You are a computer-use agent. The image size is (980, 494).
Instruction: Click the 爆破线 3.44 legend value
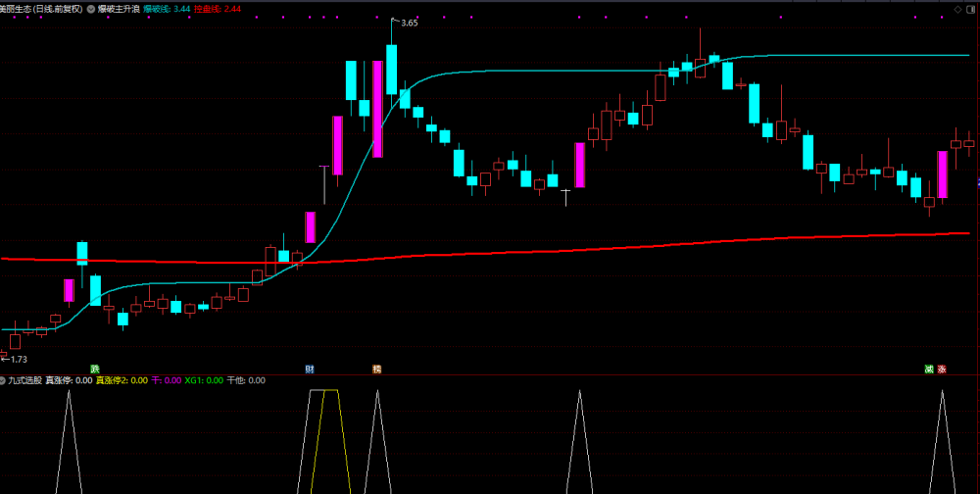tap(167, 10)
